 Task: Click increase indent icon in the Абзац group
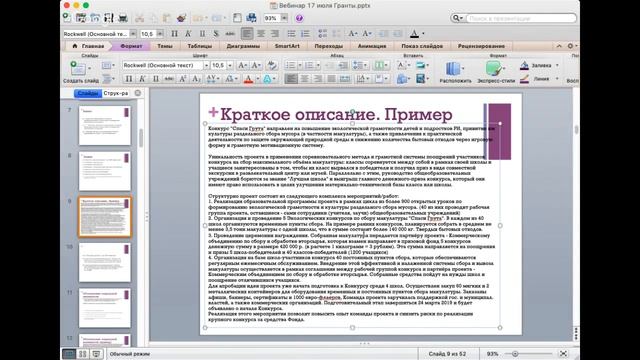(x=343, y=65)
